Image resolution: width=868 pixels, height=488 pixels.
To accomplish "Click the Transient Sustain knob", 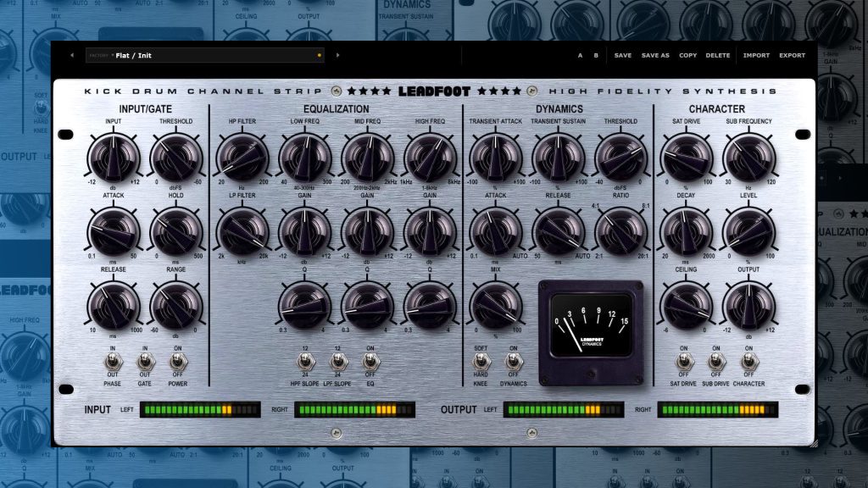I will click(x=558, y=158).
